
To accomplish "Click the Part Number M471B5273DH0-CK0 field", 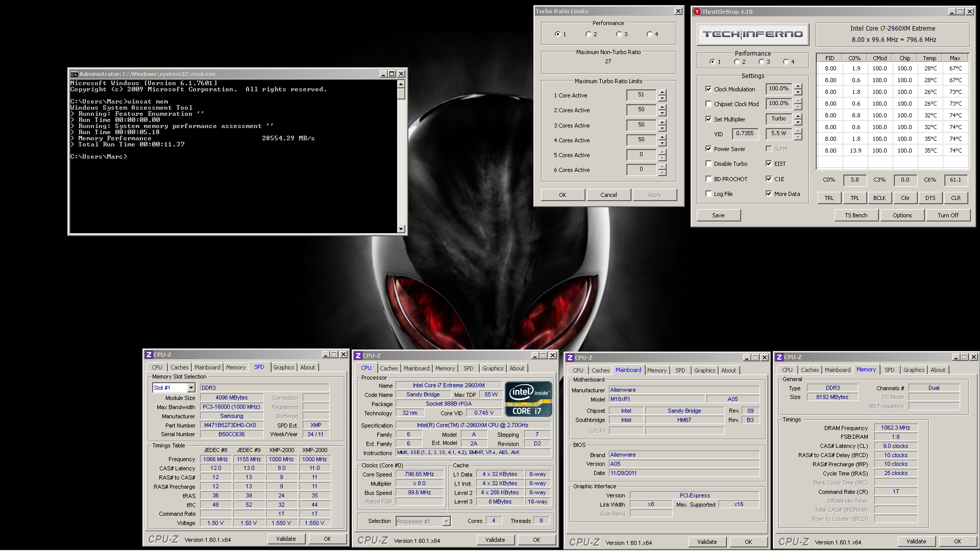I will tap(231, 425).
